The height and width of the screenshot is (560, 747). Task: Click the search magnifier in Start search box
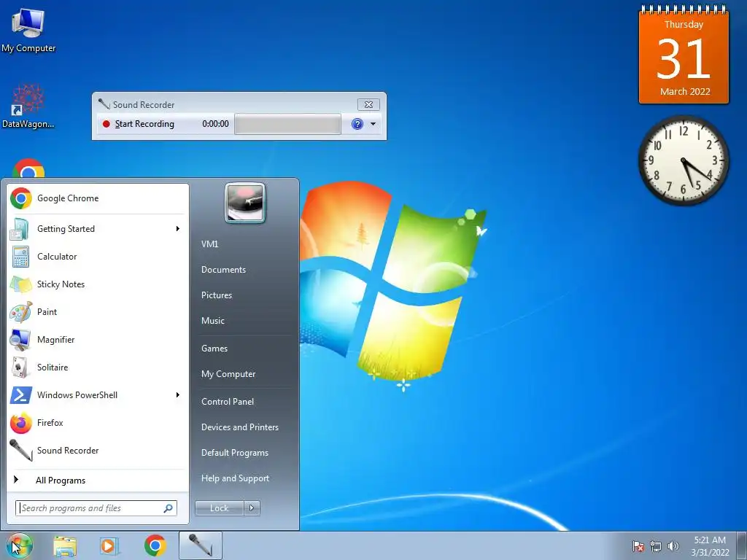click(169, 508)
